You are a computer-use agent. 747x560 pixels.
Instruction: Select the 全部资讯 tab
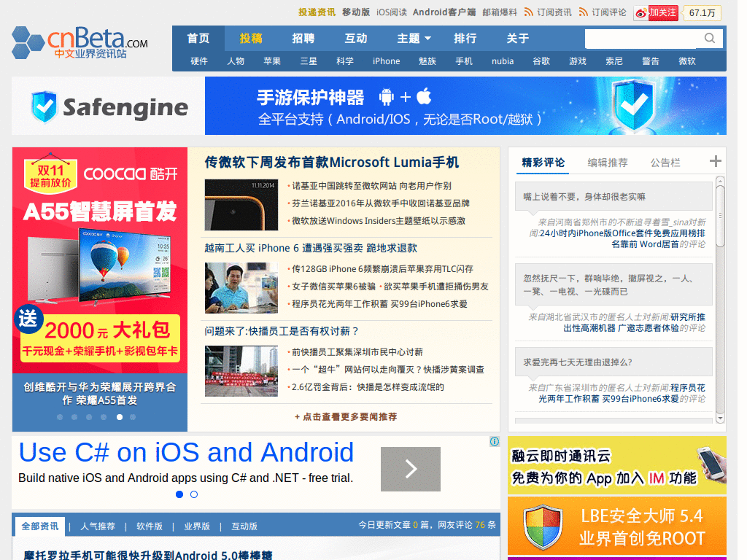(x=40, y=526)
